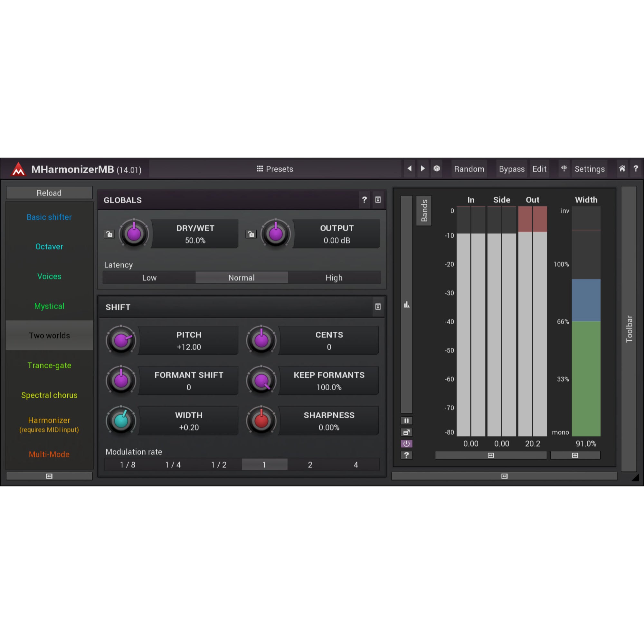Select the Basic shifter preset
This screenshot has height=644, width=644.
click(x=49, y=217)
